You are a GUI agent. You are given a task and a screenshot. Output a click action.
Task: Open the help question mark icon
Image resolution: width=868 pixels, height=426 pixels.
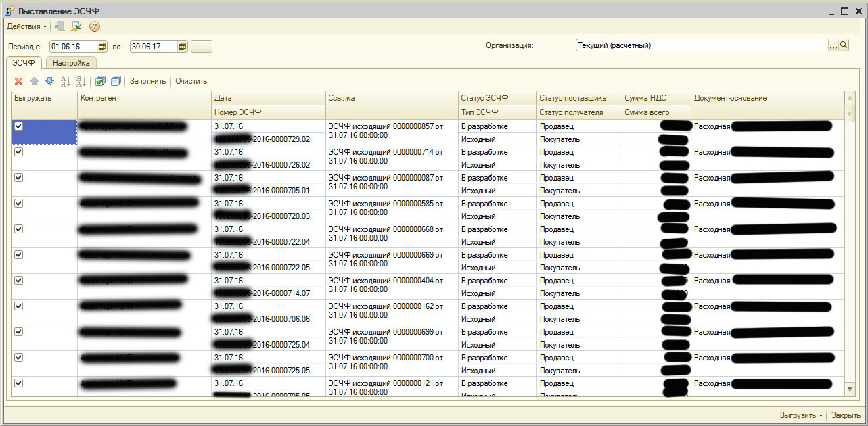pos(95,26)
